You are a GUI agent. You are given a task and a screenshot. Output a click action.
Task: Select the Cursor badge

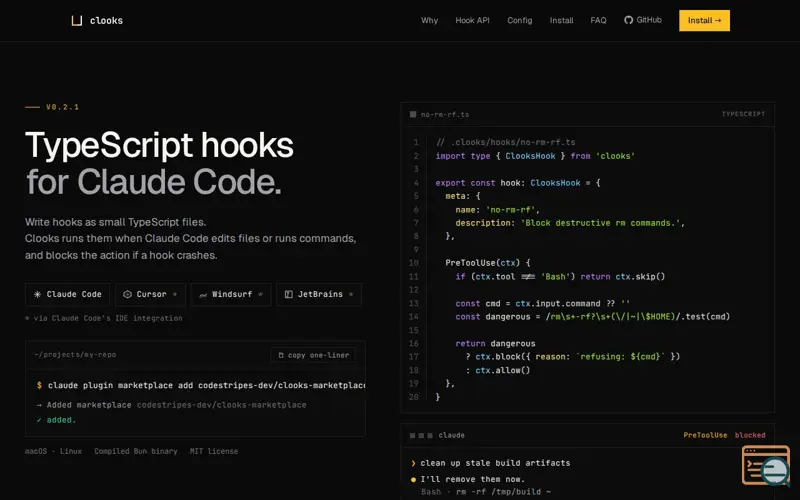click(x=151, y=294)
